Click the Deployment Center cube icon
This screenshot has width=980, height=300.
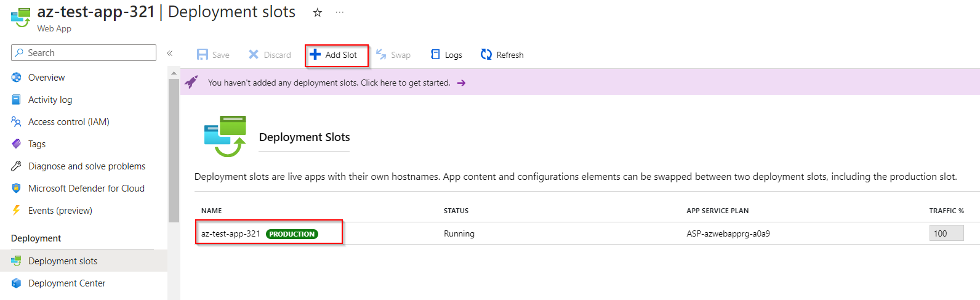17,283
